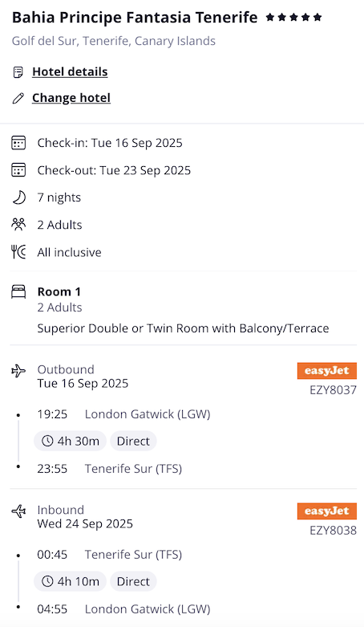Image resolution: width=364 pixels, height=627 pixels.
Task: Open the Hotel details link
Action: (70, 71)
